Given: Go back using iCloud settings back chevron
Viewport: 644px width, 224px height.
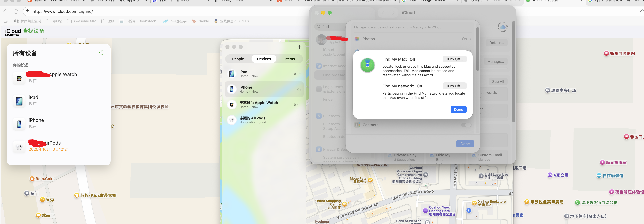Looking at the screenshot, I should pos(383,13).
